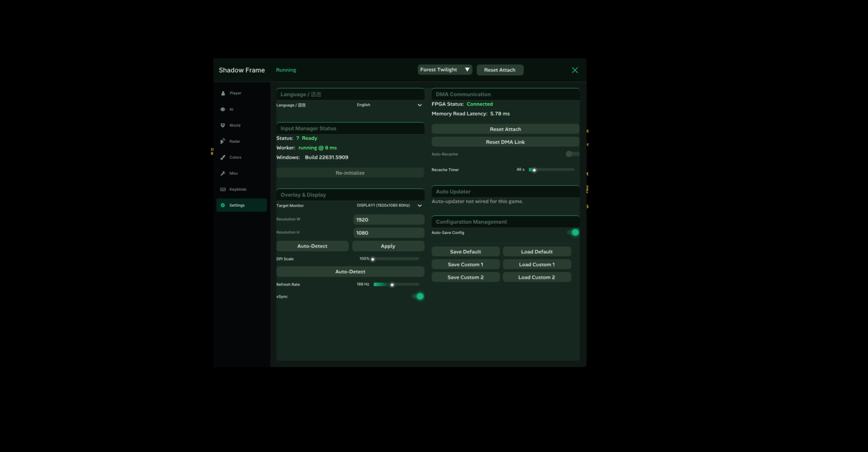Open Misc via the wrench icon

223,173
